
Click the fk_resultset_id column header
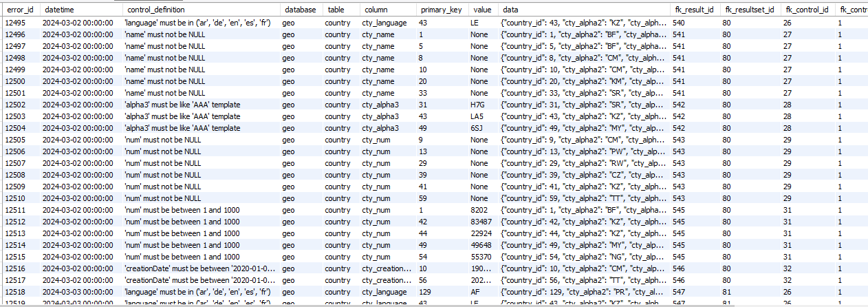point(749,10)
